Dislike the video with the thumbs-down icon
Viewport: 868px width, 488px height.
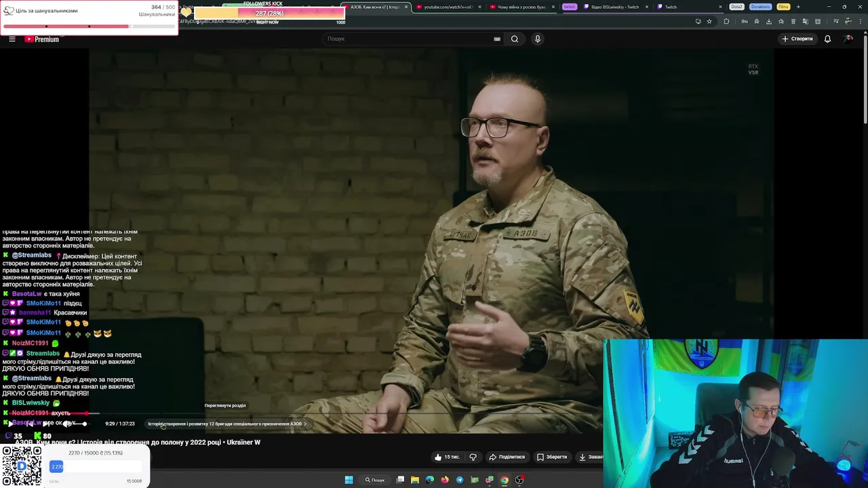pyautogui.click(x=473, y=457)
